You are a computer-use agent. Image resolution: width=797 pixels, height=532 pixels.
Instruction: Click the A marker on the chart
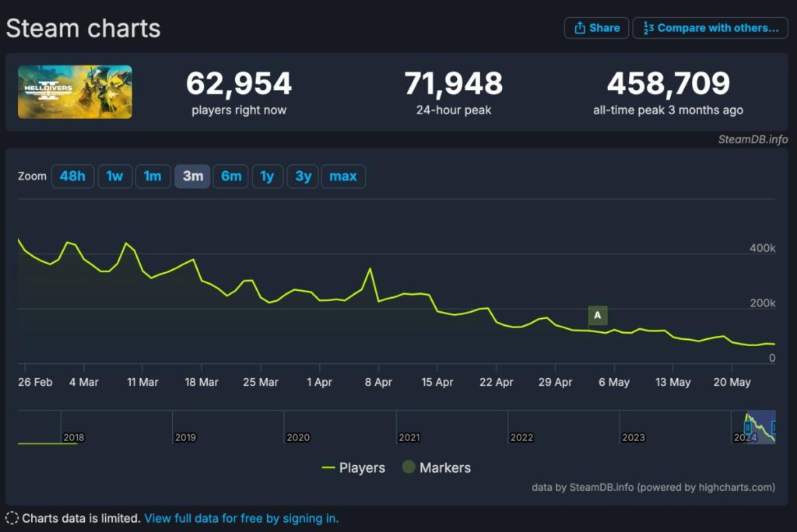(598, 316)
